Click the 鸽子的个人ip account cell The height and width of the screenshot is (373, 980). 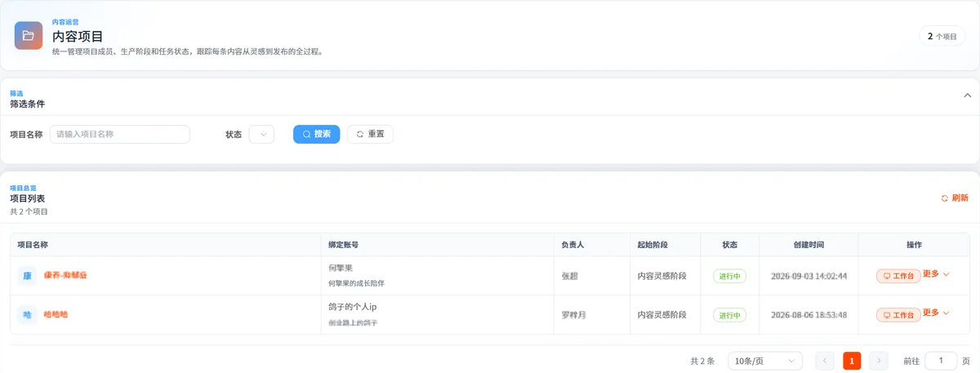pyautogui.click(x=352, y=307)
